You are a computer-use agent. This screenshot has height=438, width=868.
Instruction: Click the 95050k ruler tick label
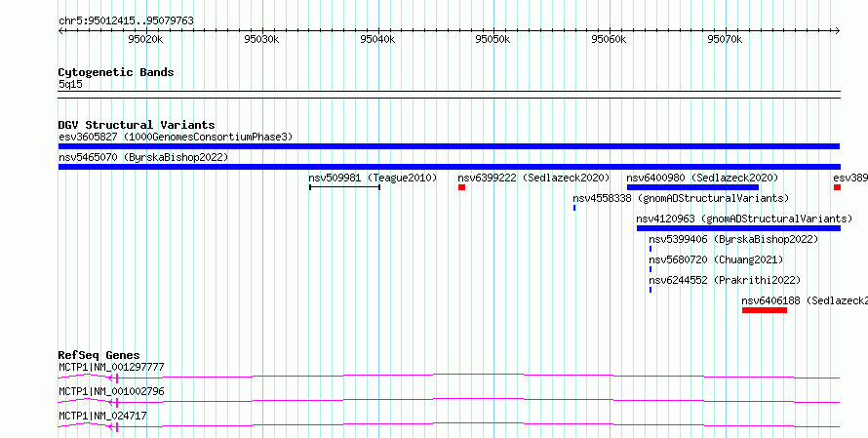coord(493,39)
